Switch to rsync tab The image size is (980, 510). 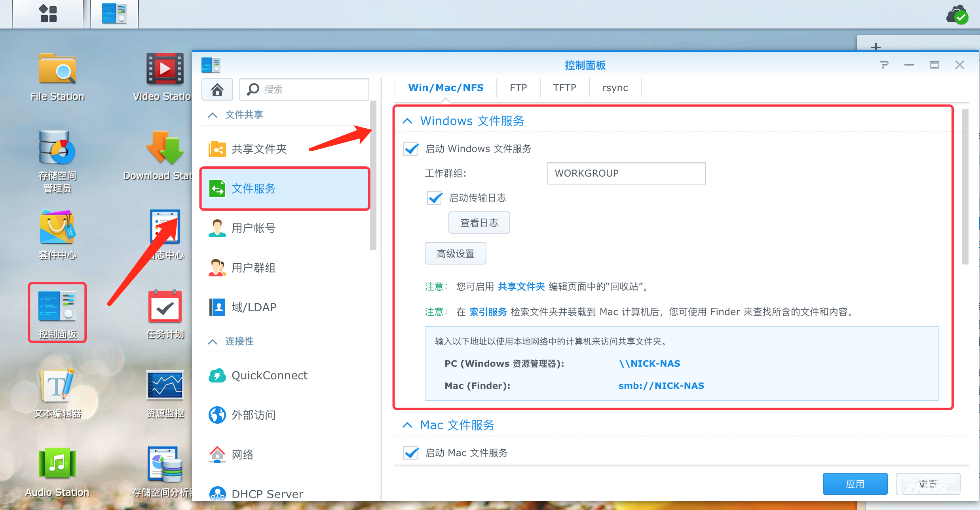(x=615, y=88)
